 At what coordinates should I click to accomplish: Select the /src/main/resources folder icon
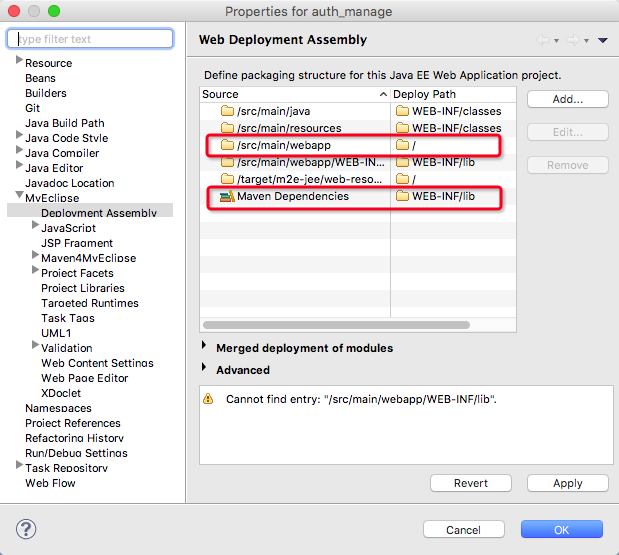coord(227,128)
